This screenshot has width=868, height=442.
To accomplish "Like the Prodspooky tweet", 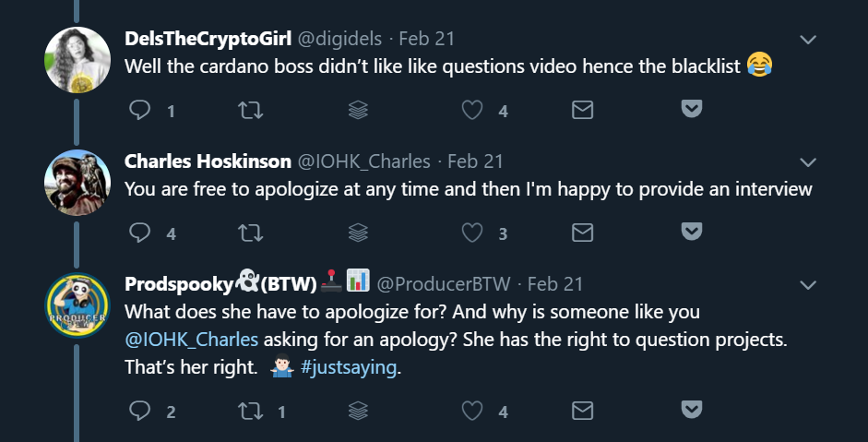I will [x=471, y=411].
